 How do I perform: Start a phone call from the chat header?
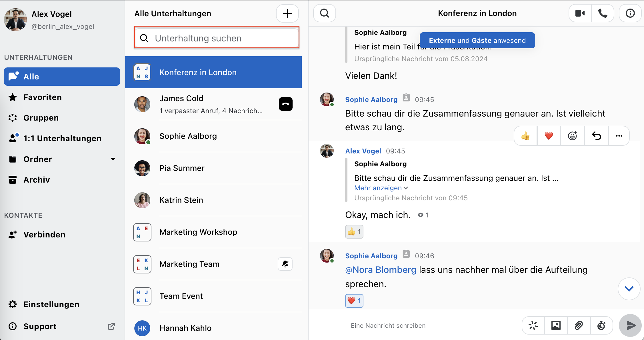(x=603, y=13)
